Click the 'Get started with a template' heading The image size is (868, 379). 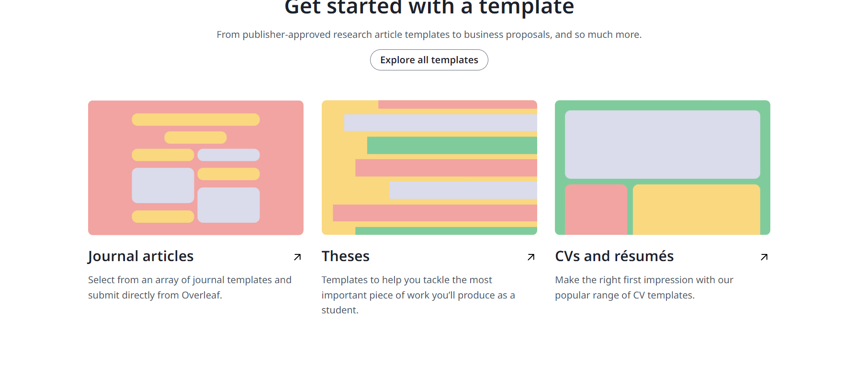click(x=429, y=8)
